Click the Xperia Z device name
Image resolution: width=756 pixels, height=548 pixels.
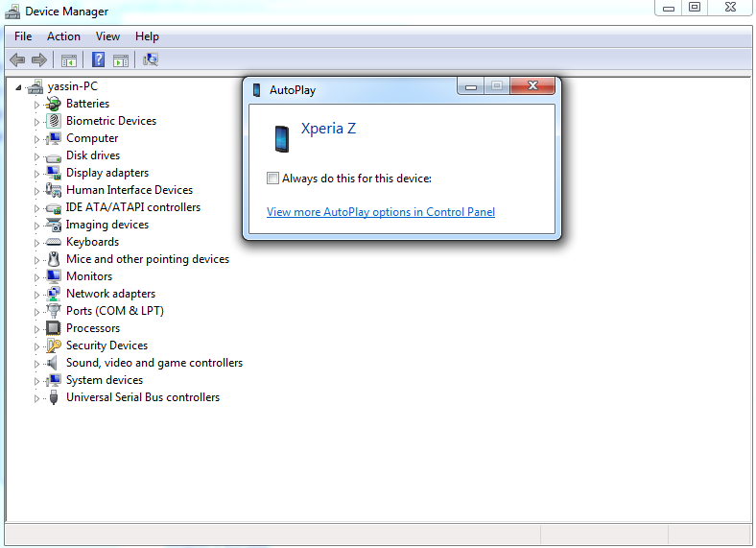point(328,129)
